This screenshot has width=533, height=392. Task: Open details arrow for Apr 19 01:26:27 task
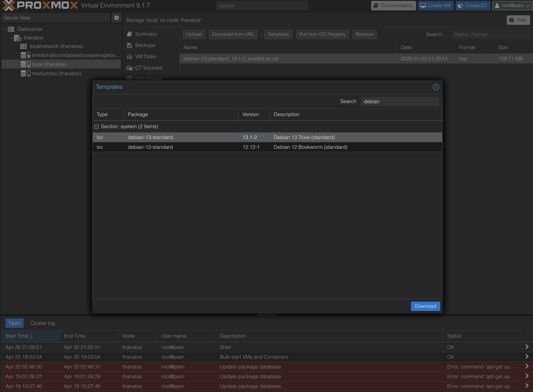pos(527,376)
